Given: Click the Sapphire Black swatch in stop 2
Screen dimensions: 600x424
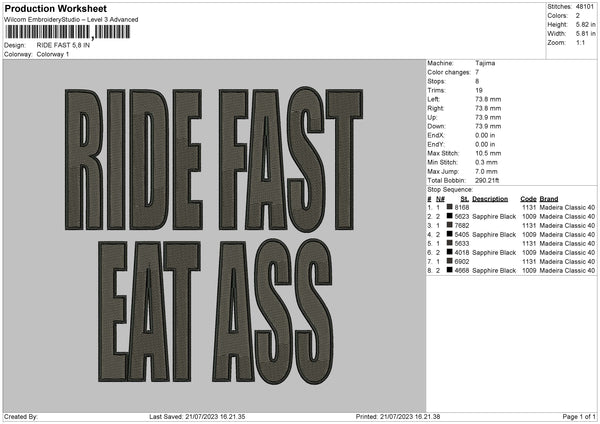Looking at the screenshot, I should (450, 216).
